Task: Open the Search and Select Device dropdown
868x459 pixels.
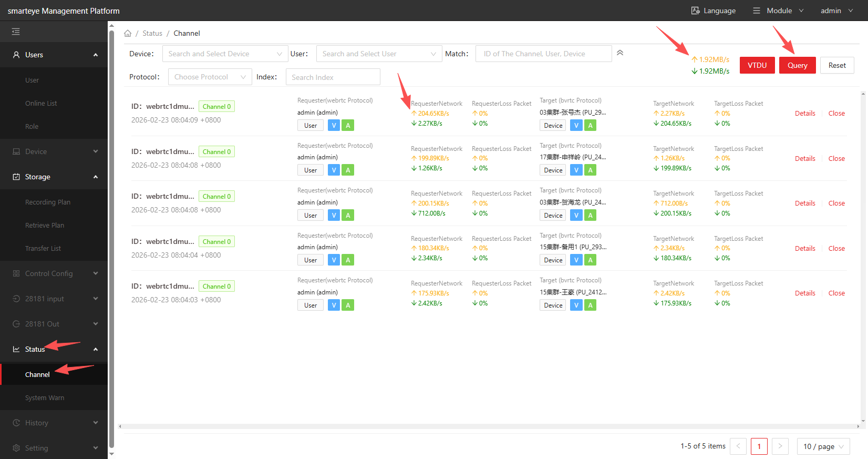Action: (x=225, y=54)
